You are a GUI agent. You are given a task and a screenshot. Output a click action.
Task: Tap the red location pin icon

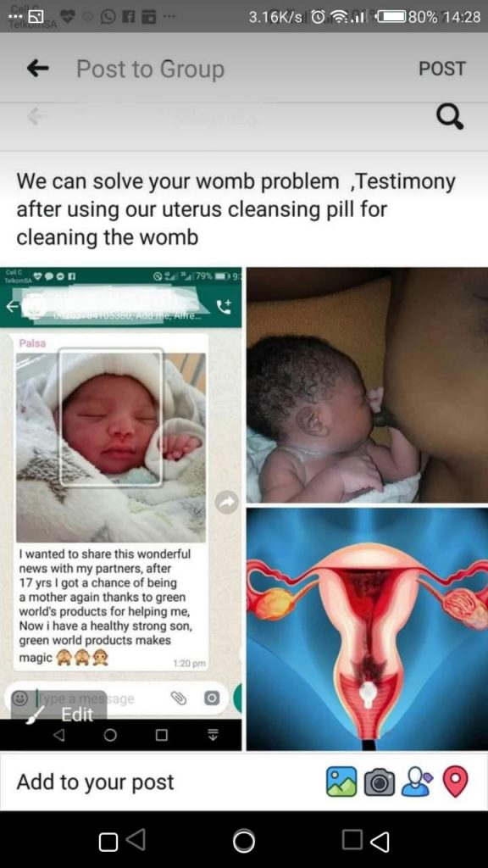(455, 782)
